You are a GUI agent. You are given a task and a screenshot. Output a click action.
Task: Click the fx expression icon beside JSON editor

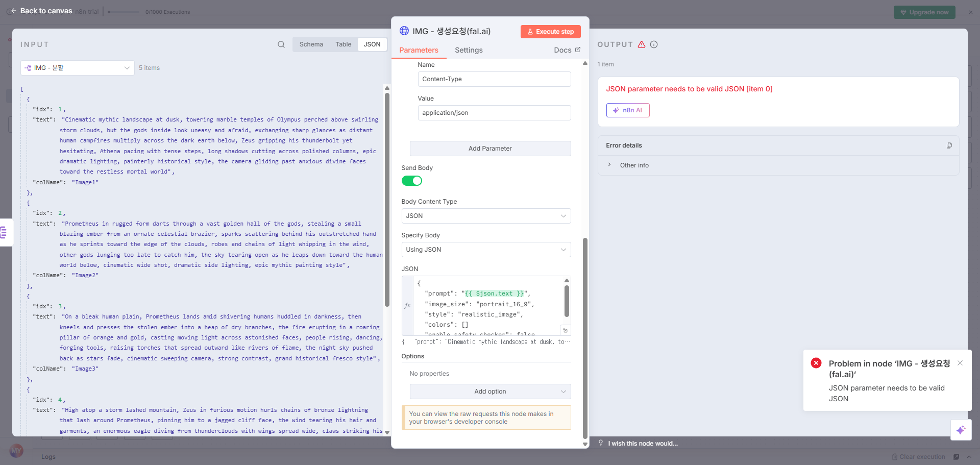[407, 306]
